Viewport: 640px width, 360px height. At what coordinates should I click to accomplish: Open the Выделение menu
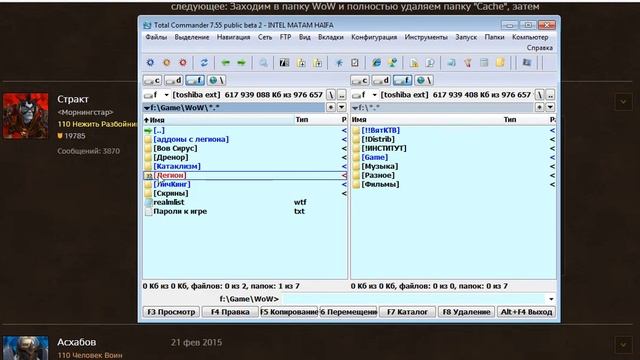point(192,37)
